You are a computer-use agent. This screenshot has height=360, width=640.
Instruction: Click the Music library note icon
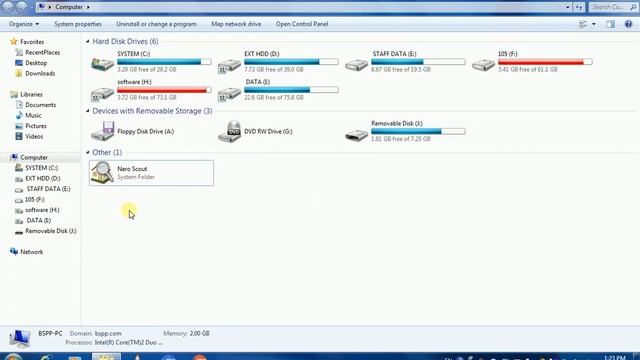click(x=19, y=115)
